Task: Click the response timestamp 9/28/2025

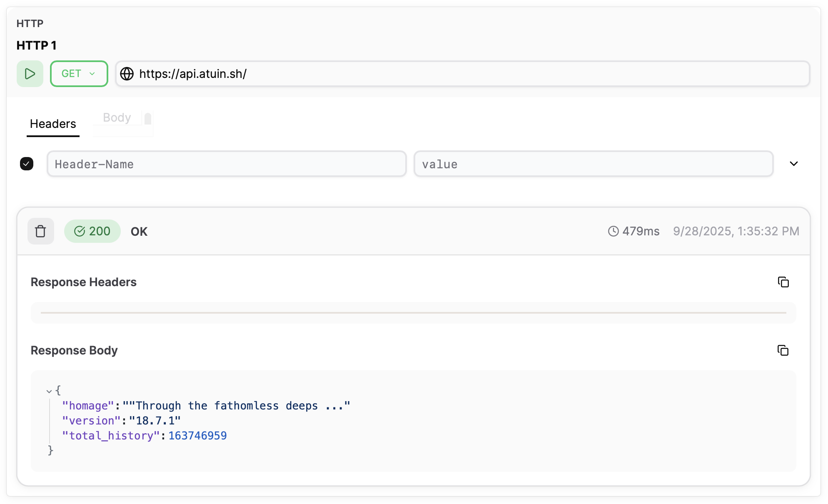Action: pos(736,231)
